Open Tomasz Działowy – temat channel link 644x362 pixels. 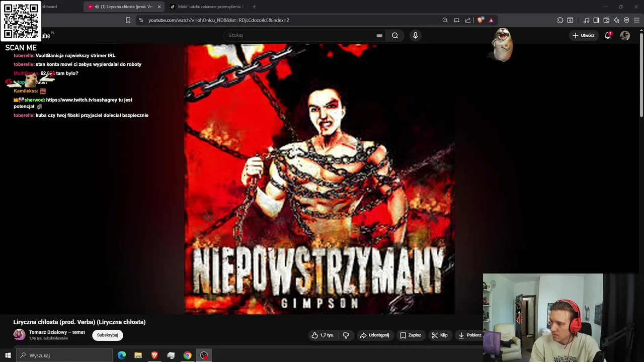click(x=57, y=332)
